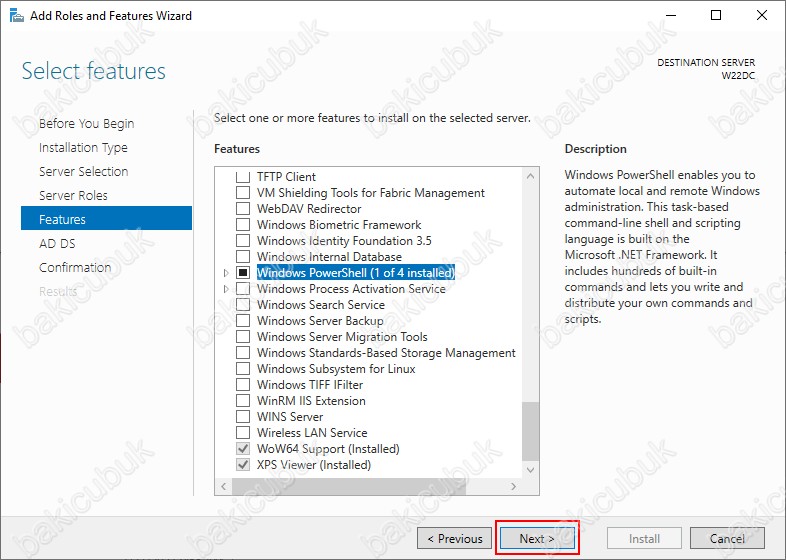Viewport: 786px width, 560px height.
Task: Select the 'Windows Server Backup' label
Action: 320,321
